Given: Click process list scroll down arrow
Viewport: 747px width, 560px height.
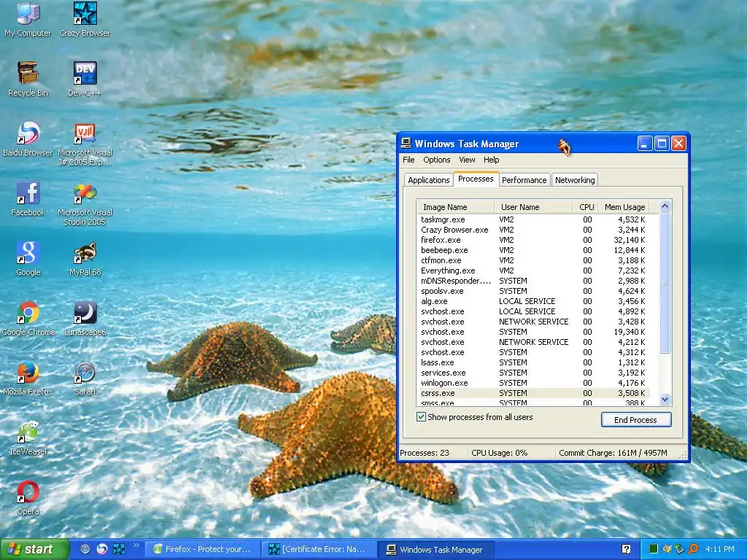Looking at the screenshot, I should tap(665, 399).
